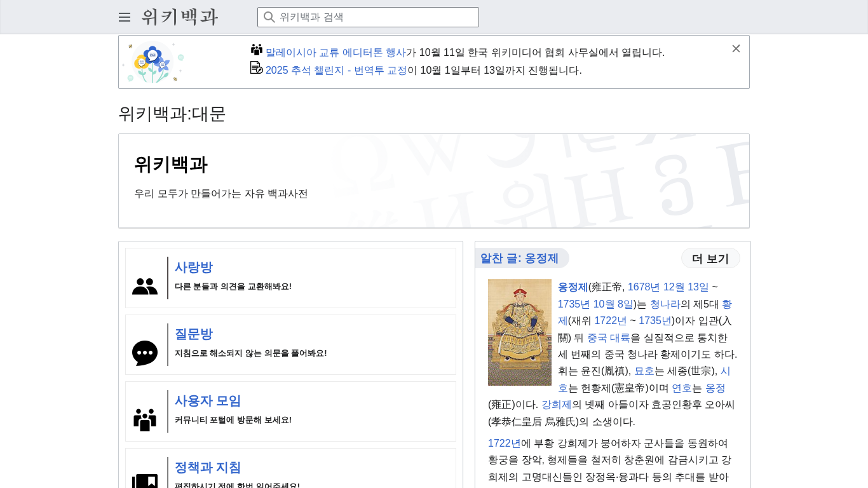
Task: Click the speech bubble icon beside 질문방
Action: [145, 353]
